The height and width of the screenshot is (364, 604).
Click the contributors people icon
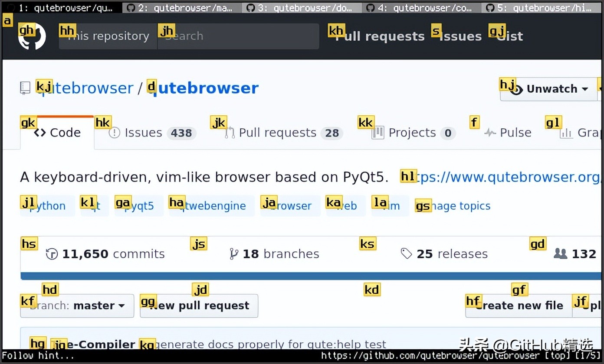561,254
